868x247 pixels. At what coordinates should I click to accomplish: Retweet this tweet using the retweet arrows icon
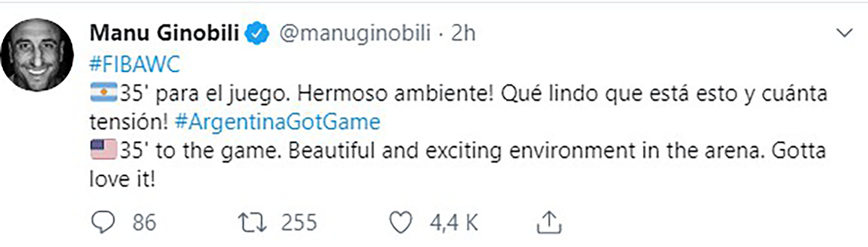tap(252, 223)
